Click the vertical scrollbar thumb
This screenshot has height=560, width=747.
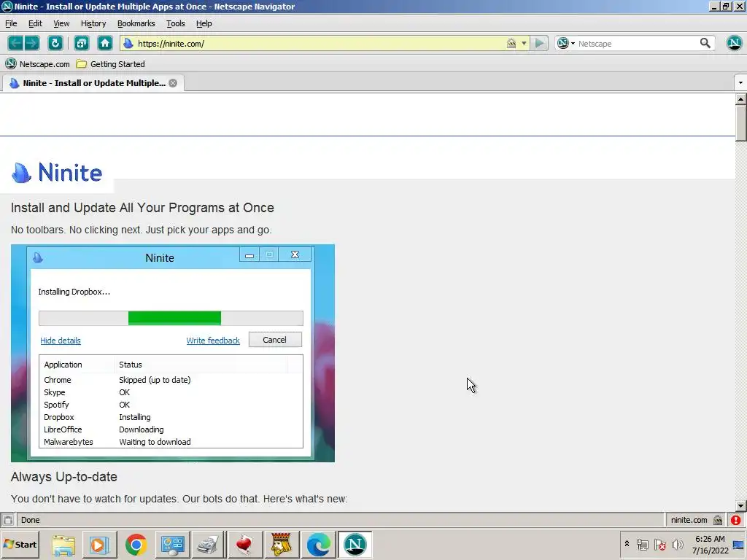click(x=740, y=122)
